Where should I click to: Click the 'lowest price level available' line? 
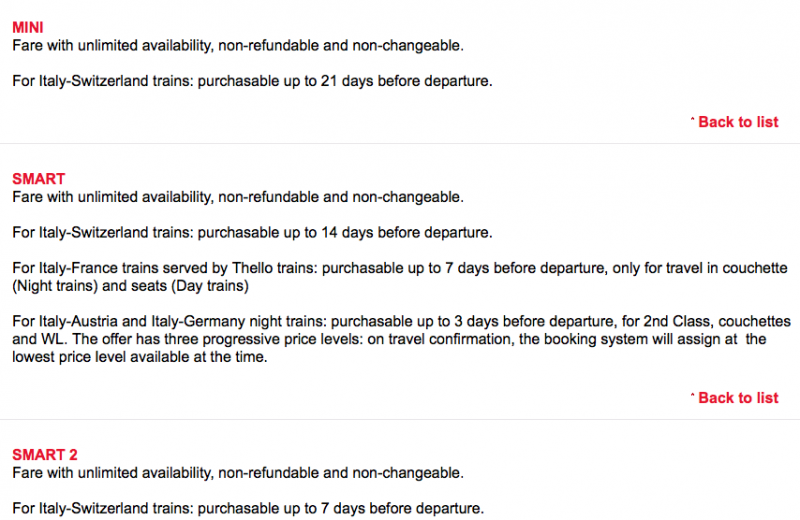click(140, 357)
